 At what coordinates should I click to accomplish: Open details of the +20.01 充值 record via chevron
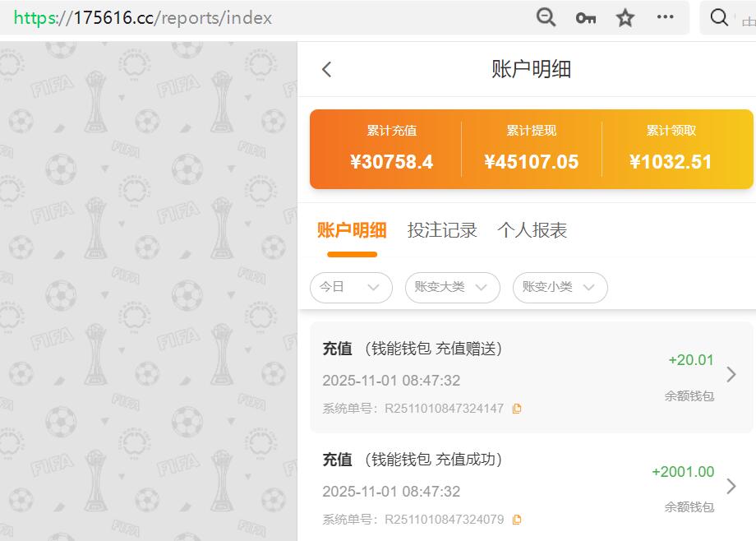pos(731,375)
